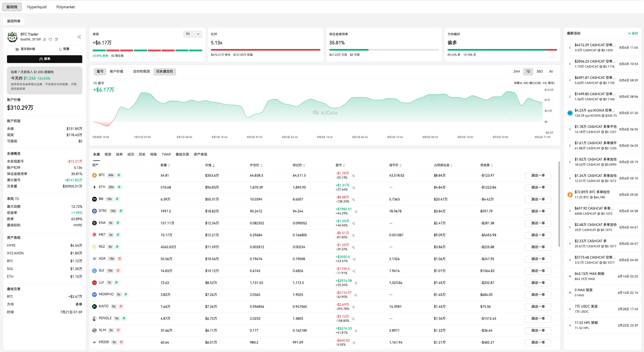644x352 pixels.
Task: Click the 方向偏好 long-short ratio bar
Action: pyautogui.click(x=502, y=50)
